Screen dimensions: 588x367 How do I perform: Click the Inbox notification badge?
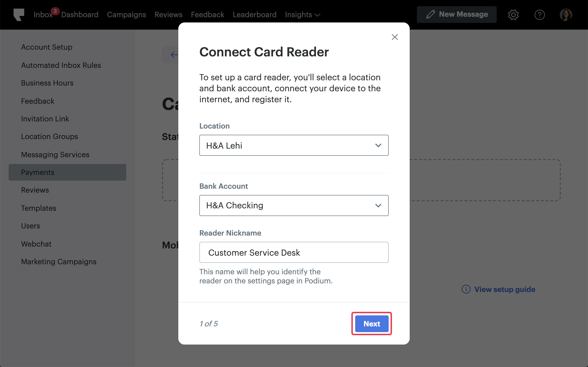click(x=55, y=11)
